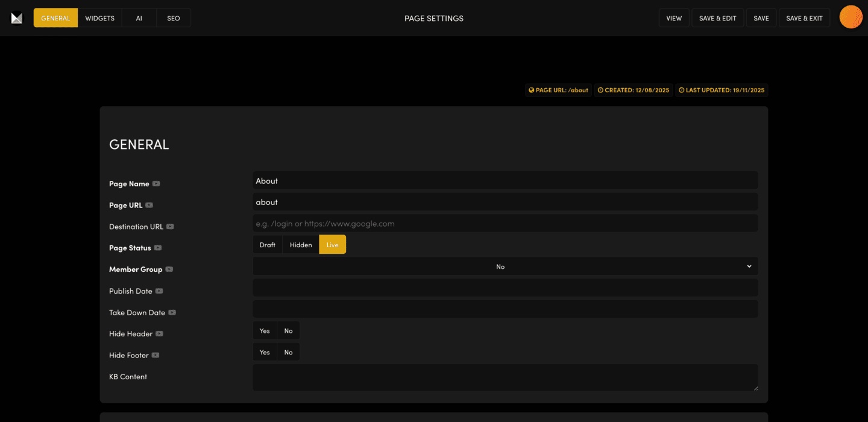Click the Page URL input field
The width and height of the screenshot is (868, 422).
coord(505,202)
